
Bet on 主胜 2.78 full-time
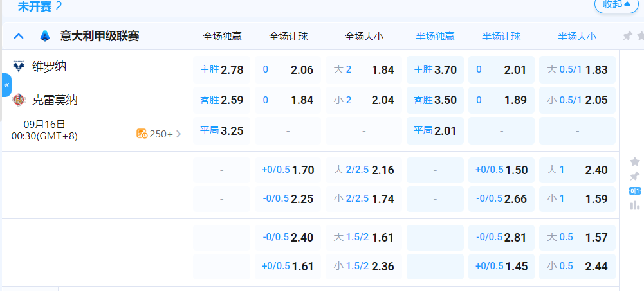point(221,69)
